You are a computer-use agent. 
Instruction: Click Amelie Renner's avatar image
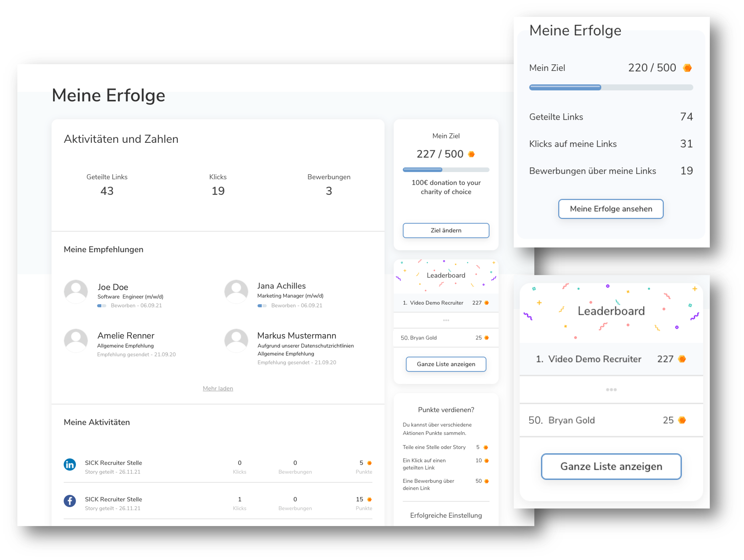click(76, 340)
